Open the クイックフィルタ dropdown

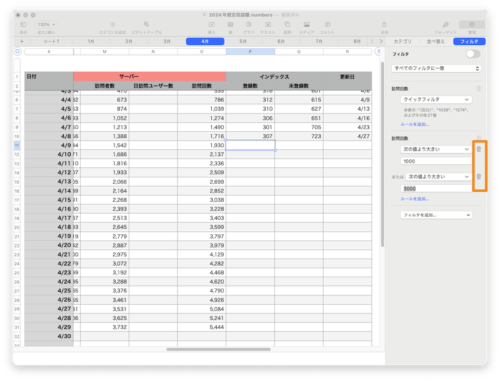436,99
